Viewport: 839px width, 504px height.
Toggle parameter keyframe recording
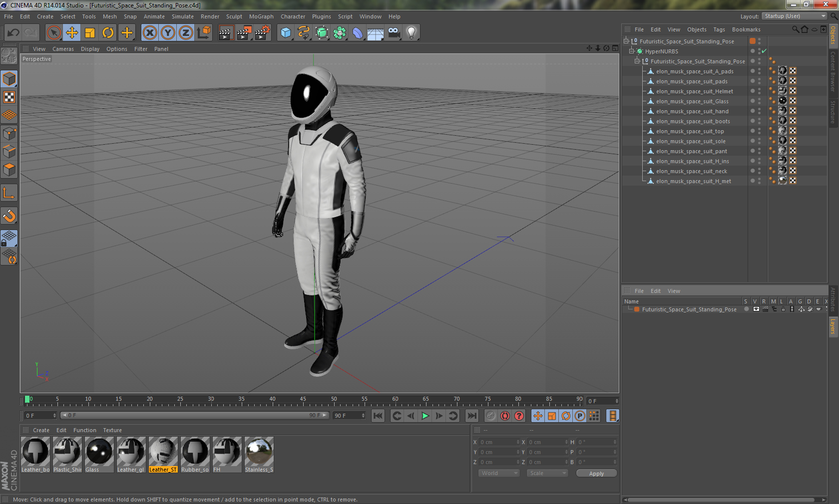pos(580,416)
